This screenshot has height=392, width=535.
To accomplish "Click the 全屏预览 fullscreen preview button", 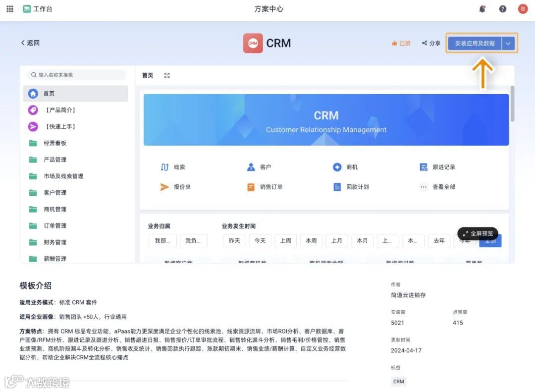I will pyautogui.click(x=478, y=233).
